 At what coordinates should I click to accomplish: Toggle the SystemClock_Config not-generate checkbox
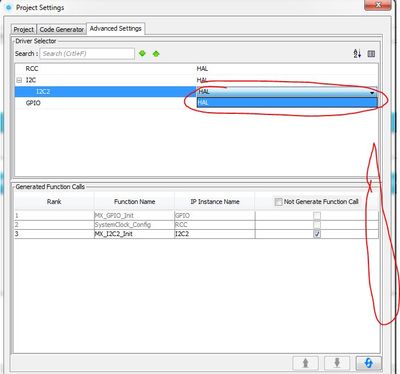point(317,225)
